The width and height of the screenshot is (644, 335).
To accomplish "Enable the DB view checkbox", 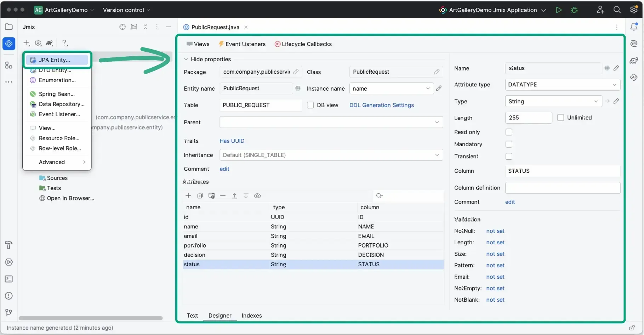I will (310, 105).
